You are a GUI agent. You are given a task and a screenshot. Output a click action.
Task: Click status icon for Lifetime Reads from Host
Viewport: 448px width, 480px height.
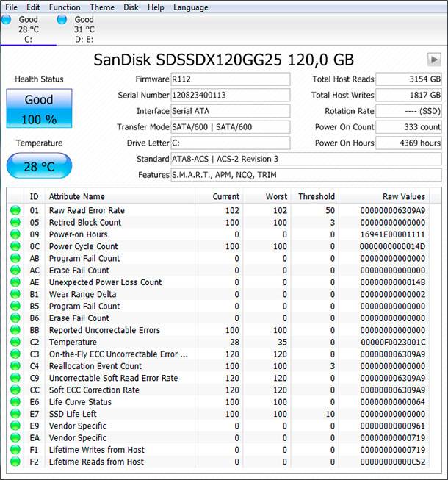[x=15, y=462]
